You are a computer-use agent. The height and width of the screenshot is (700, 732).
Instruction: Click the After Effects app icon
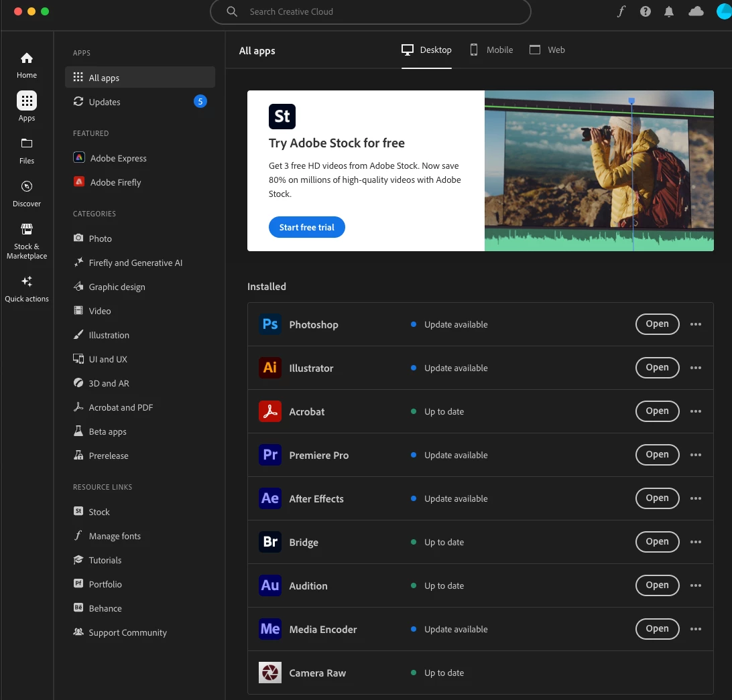(270, 498)
